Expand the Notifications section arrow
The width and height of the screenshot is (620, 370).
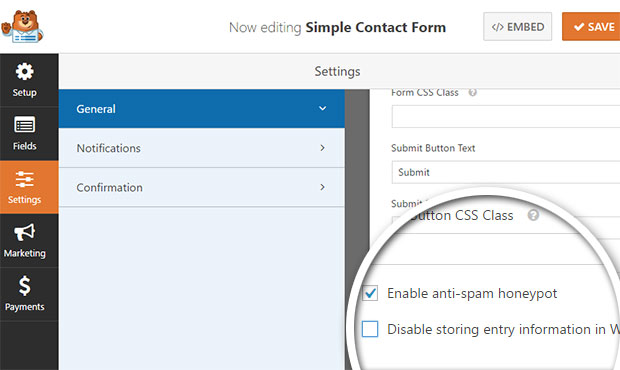coord(323,148)
